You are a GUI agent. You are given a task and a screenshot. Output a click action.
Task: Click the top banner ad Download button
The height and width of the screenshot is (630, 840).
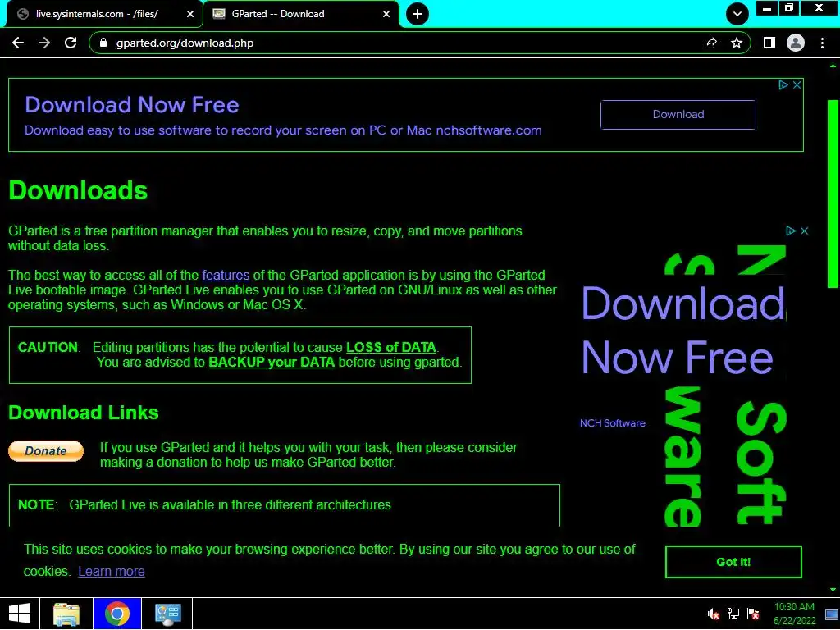(x=678, y=114)
